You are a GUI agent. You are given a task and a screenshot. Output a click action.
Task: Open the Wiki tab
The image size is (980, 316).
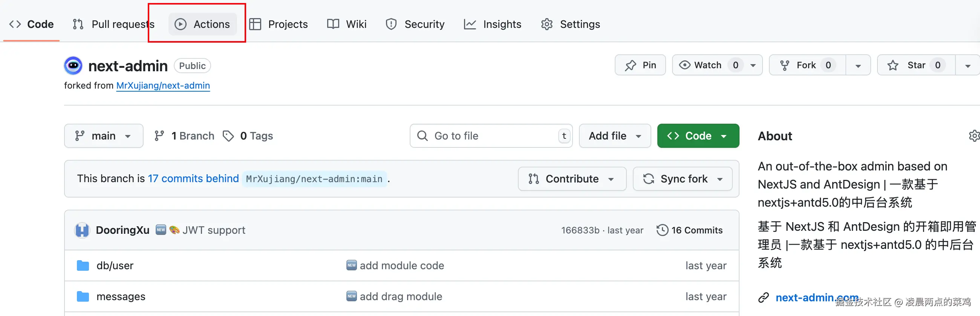coord(346,24)
